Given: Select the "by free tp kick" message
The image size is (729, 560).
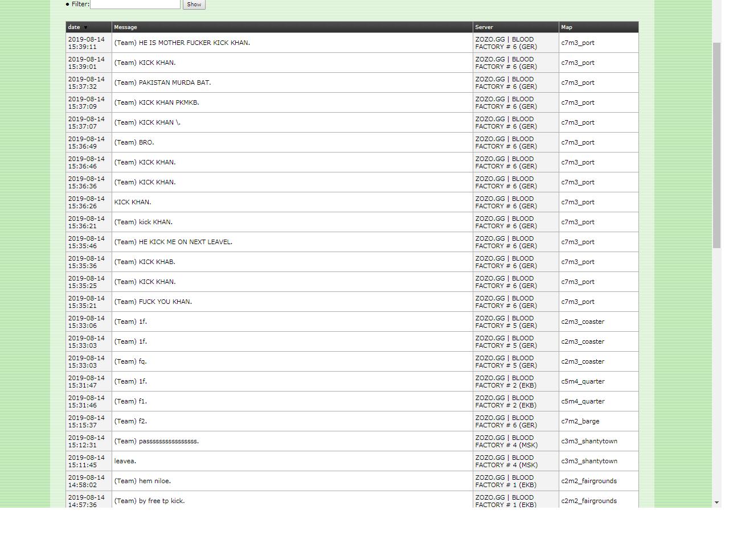Looking at the screenshot, I should (149, 501).
